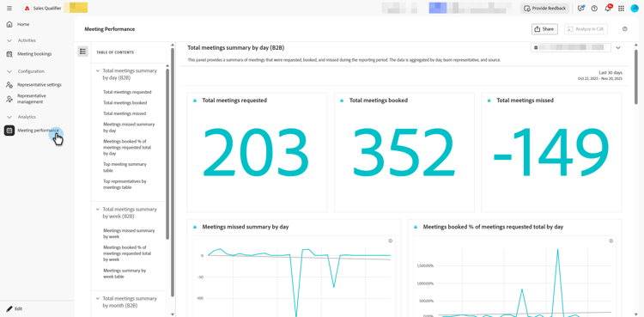The image size is (644, 317).
Task: Click the 203 total meetings requested value
Action: tap(255, 151)
